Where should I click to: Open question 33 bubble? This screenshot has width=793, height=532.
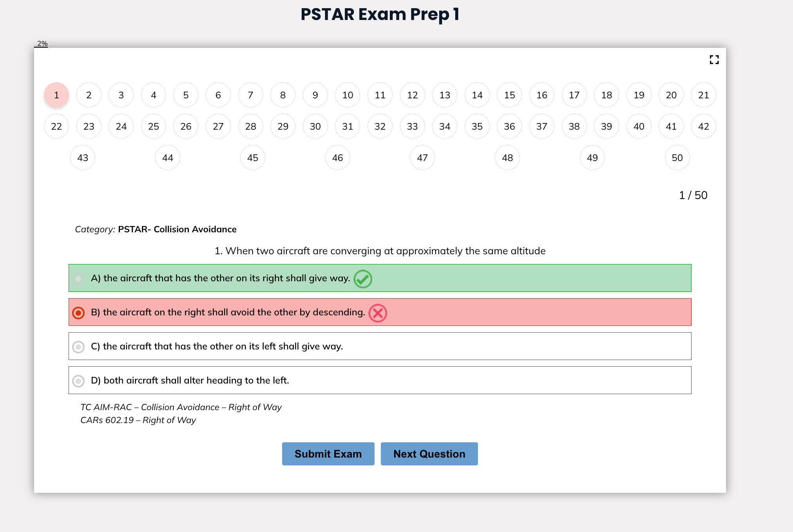(x=412, y=126)
